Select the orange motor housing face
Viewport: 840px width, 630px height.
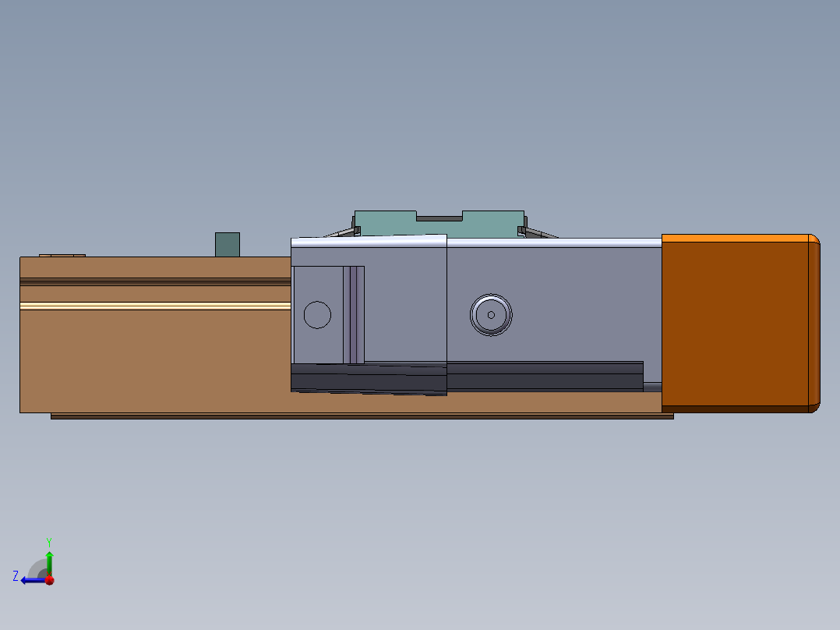pos(735,324)
